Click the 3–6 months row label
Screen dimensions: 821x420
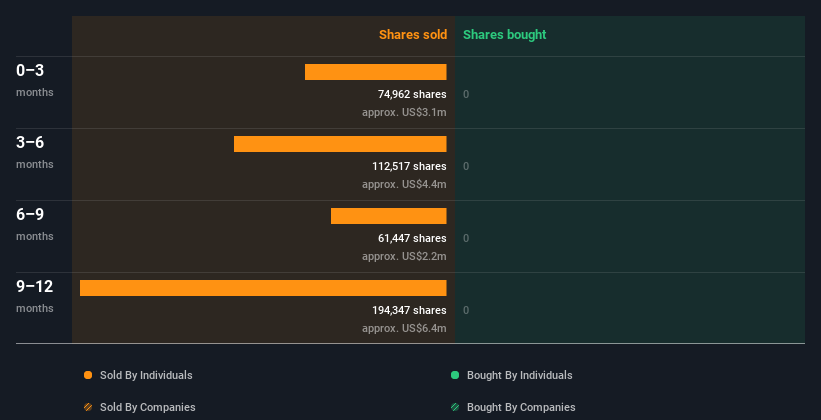point(35,152)
